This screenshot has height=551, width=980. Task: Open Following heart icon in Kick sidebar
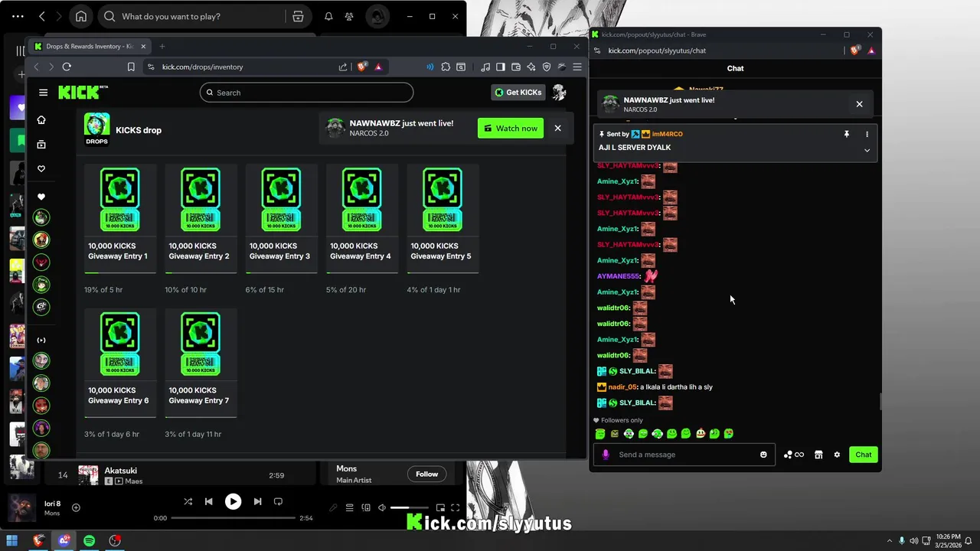(x=41, y=169)
